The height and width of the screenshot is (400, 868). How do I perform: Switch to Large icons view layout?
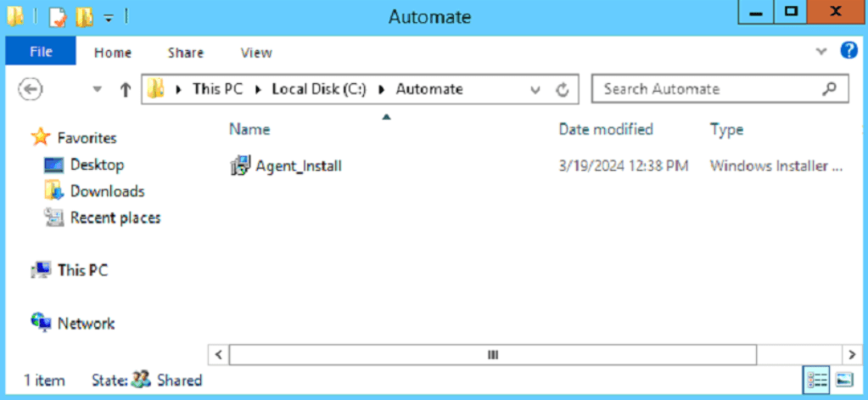(843, 379)
